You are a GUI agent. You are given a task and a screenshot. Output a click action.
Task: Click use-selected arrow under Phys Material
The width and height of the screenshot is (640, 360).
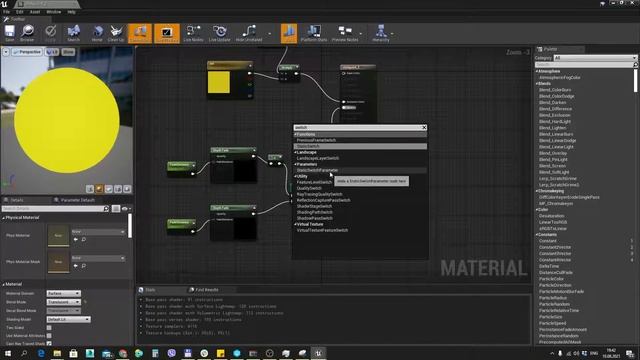coord(76,240)
